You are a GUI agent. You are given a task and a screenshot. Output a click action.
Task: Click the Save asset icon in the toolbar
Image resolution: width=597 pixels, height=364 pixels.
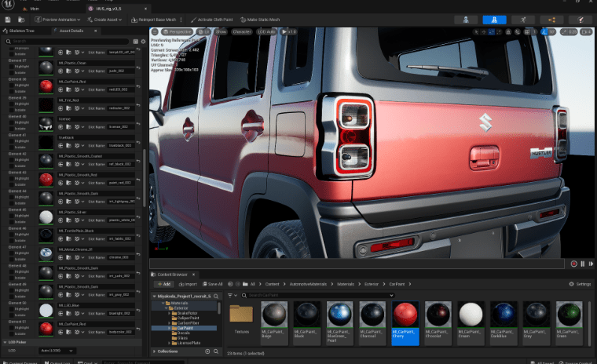click(x=8, y=20)
